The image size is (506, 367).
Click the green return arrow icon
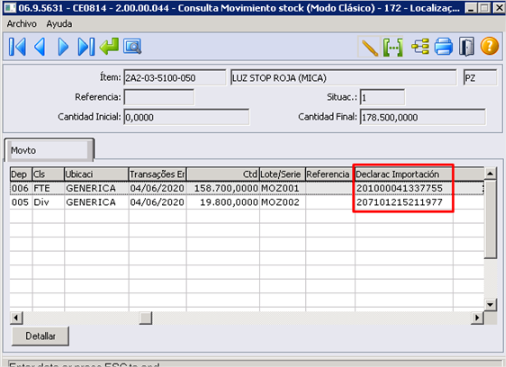[109, 46]
